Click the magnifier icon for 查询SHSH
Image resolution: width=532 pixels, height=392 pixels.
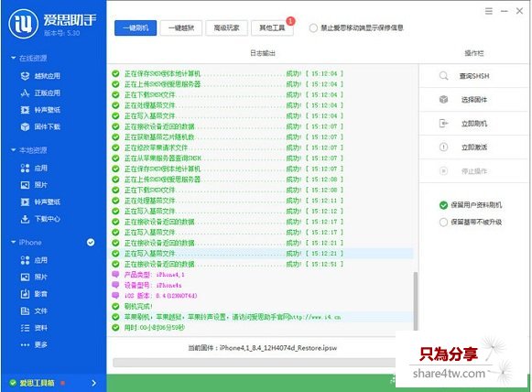[444, 76]
